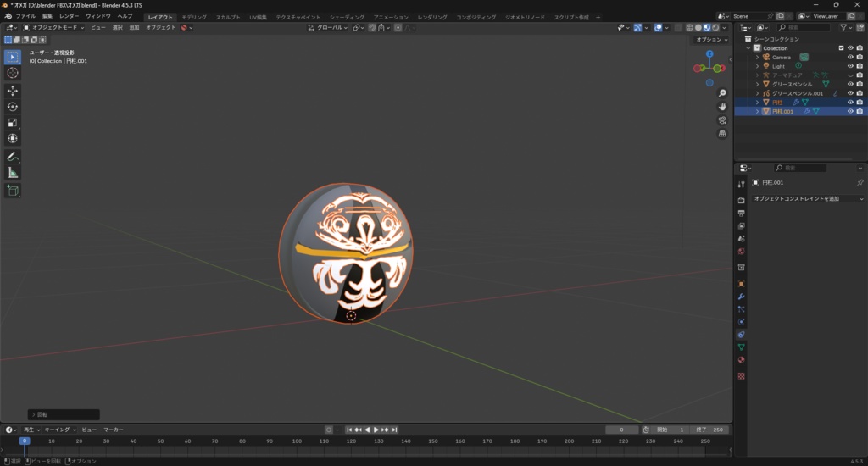This screenshot has width=868, height=466.
Task: Click the Z axis on navigation gizmo
Action: [709, 53]
